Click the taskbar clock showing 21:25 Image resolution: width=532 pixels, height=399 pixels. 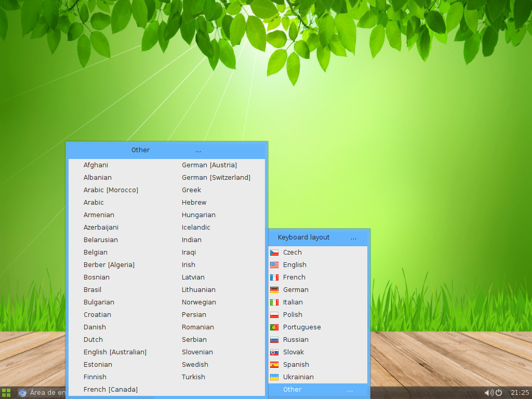[x=520, y=393]
